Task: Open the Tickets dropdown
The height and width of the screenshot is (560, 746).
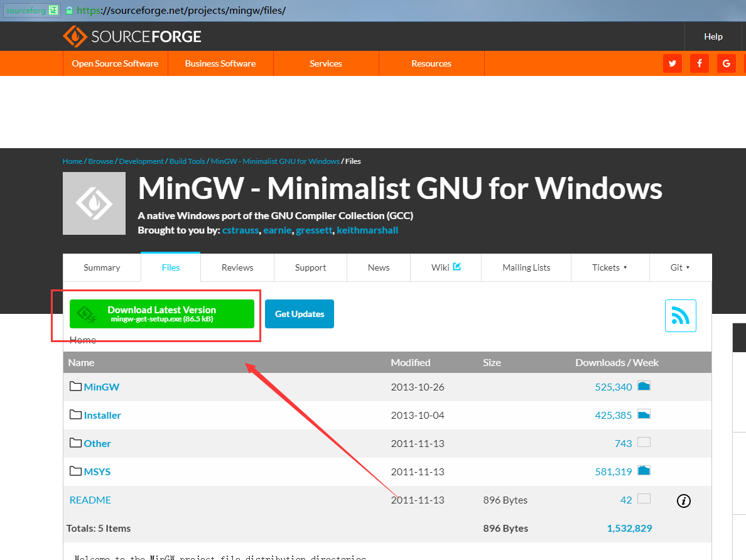Action: (610, 267)
